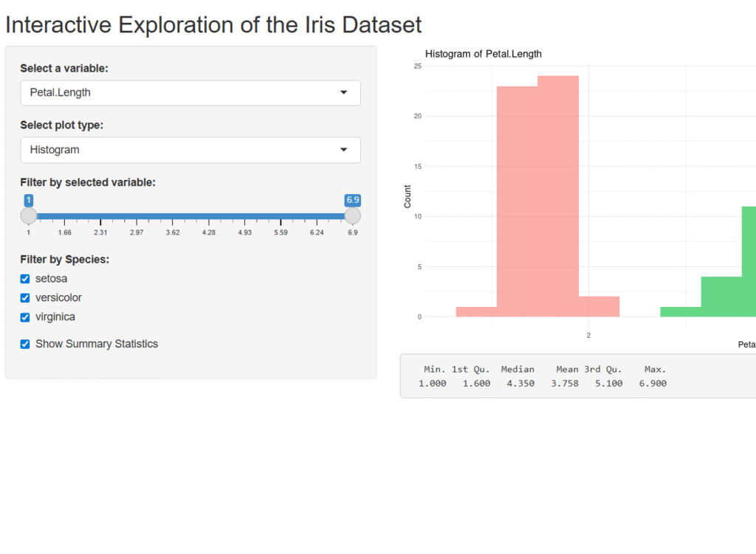
Task: Click the arrow icon in plot type selector
Action: point(343,150)
